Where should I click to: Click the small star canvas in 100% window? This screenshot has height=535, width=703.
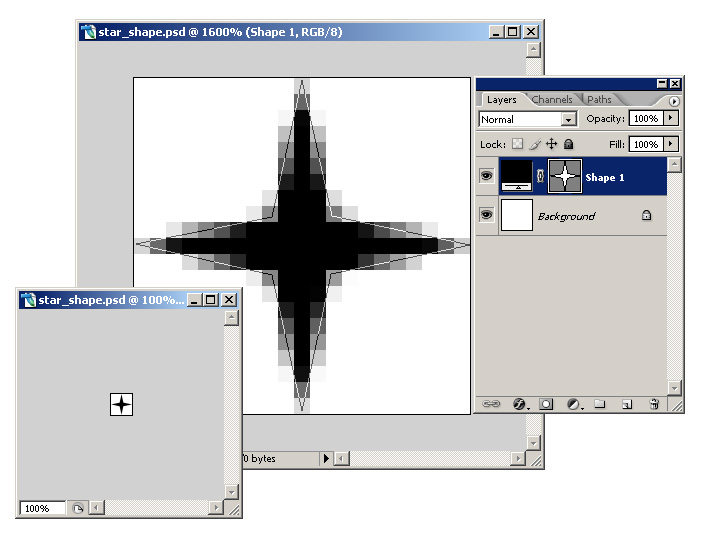tap(122, 405)
